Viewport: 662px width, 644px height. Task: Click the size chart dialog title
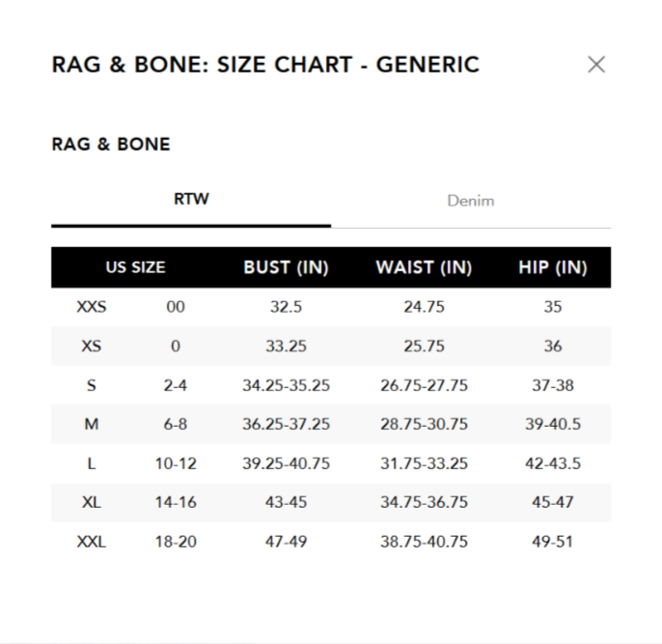click(x=265, y=65)
